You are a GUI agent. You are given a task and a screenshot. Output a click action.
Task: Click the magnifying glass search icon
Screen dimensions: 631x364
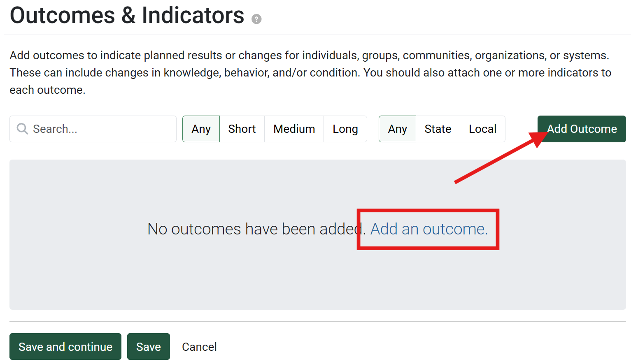click(22, 129)
